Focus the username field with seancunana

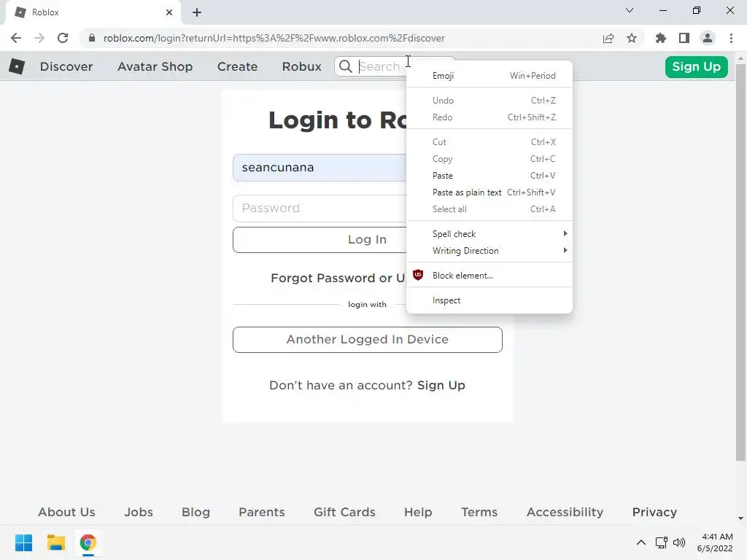point(320,168)
